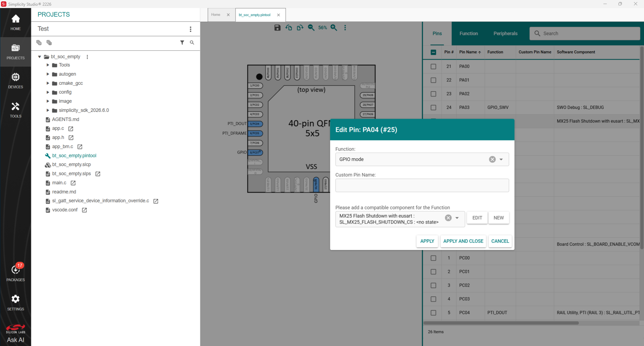Collapse the bt_soc_empty project tree
Viewport: 644px width, 346px height.
coord(40,57)
